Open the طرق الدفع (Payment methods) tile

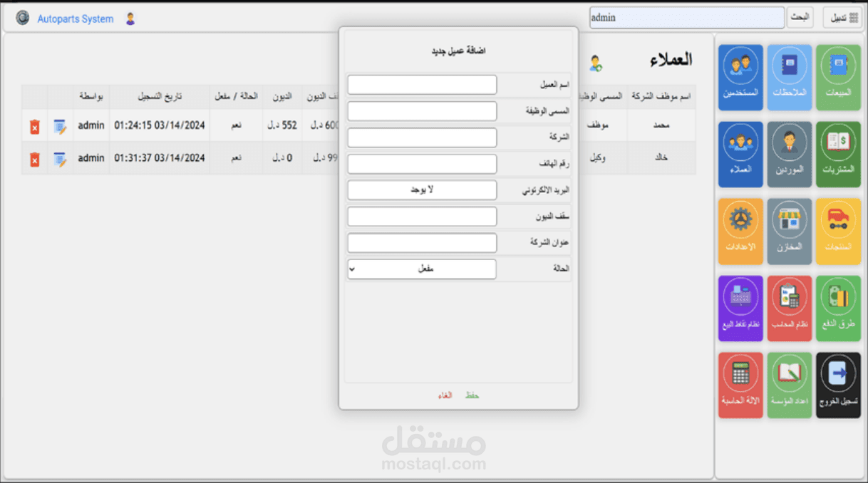point(838,308)
